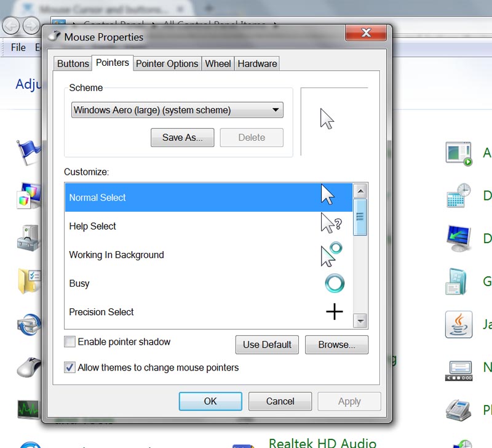Click the mouse icon in Control Panel
Image resolution: width=492 pixels, height=448 pixels.
[x=28, y=367]
